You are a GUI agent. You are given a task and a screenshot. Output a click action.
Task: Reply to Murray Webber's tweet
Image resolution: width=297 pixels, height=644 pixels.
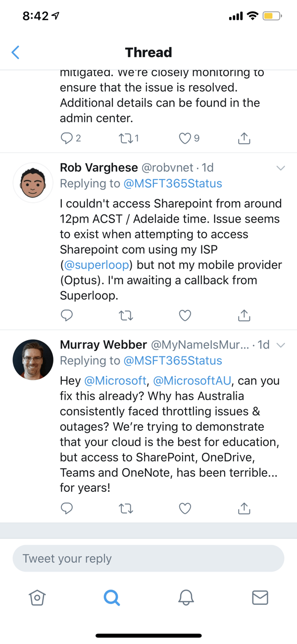tap(67, 508)
